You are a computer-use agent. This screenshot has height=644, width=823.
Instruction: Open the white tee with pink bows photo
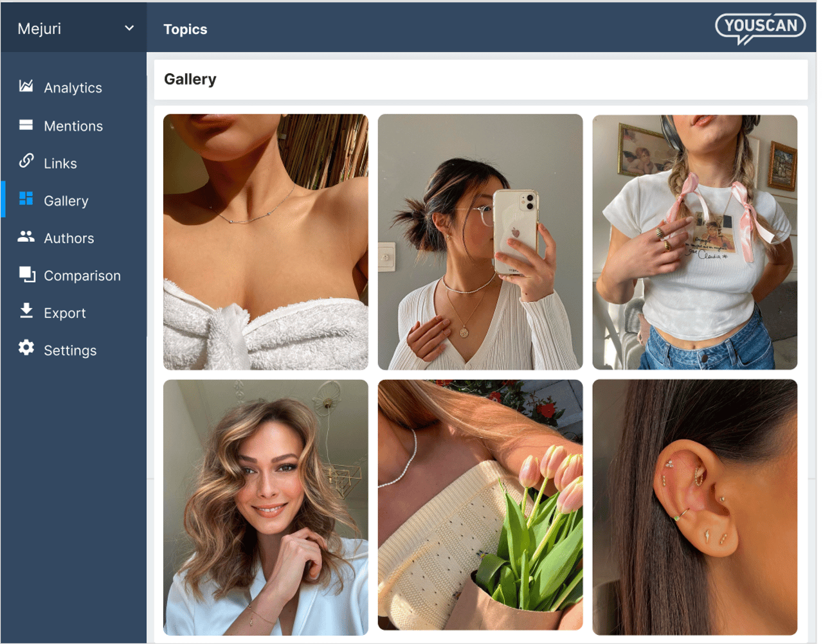[x=694, y=241]
